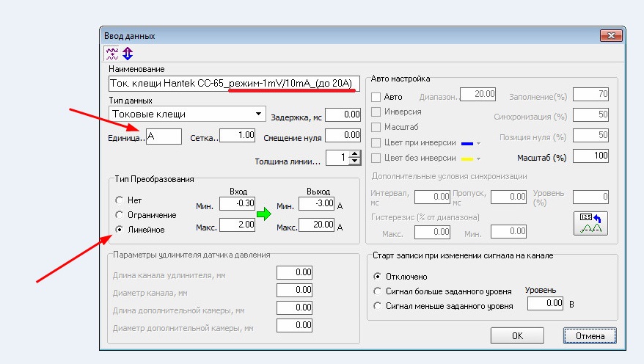Enable the Авто checkbox
644x364 pixels.
[x=376, y=97]
